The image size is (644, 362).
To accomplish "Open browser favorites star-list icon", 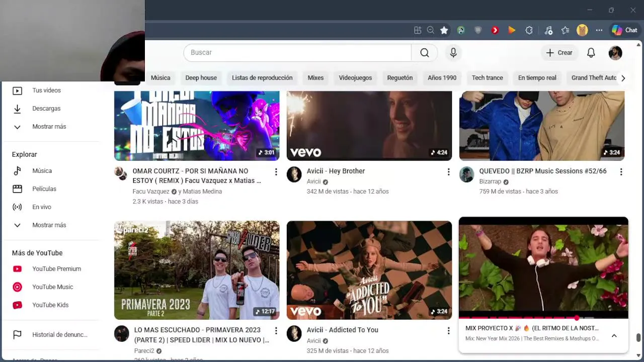I will coord(565,30).
